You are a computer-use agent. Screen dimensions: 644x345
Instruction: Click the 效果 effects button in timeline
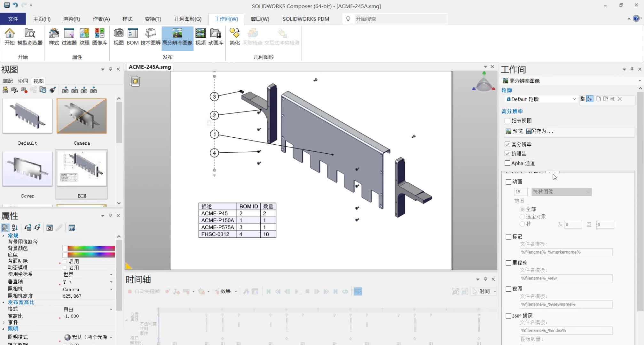[x=225, y=291]
